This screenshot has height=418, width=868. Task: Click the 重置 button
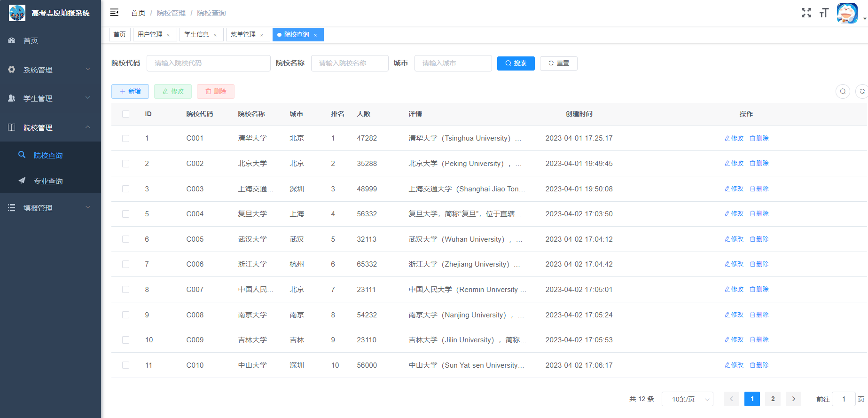pos(558,63)
